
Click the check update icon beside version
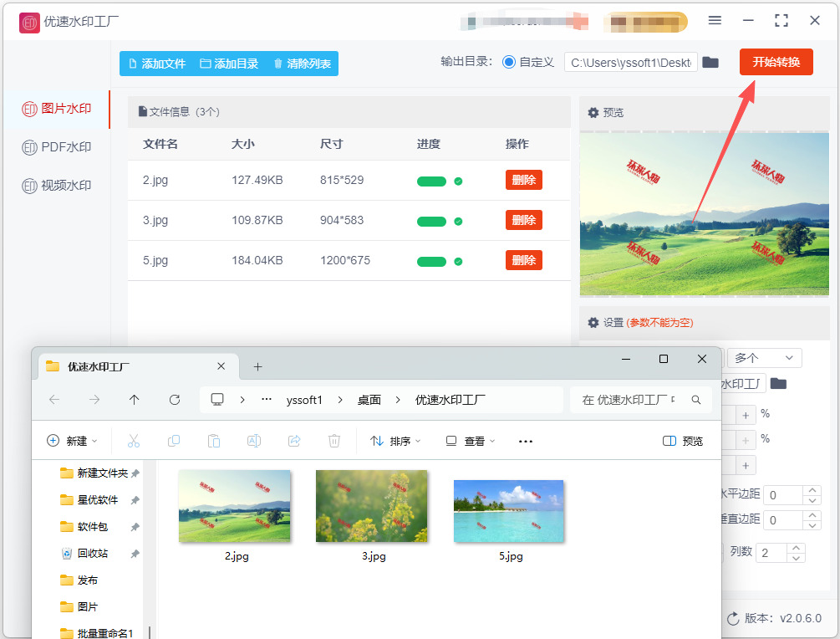733,619
